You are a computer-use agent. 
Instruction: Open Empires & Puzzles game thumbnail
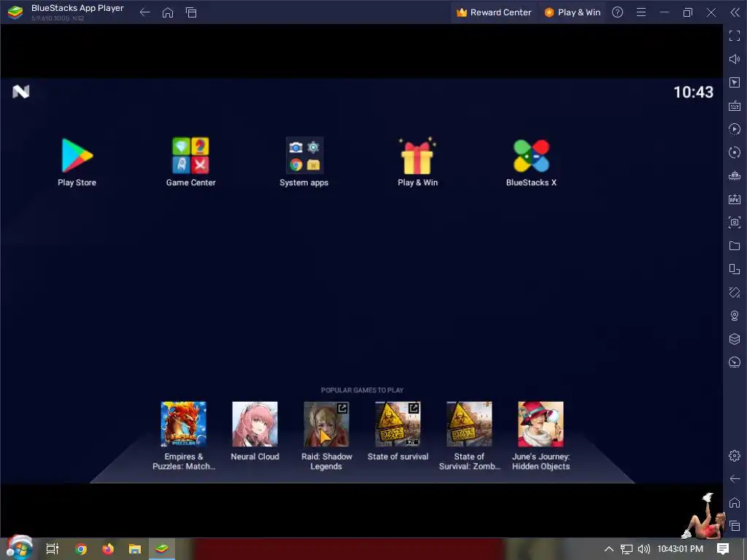[183, 424]
